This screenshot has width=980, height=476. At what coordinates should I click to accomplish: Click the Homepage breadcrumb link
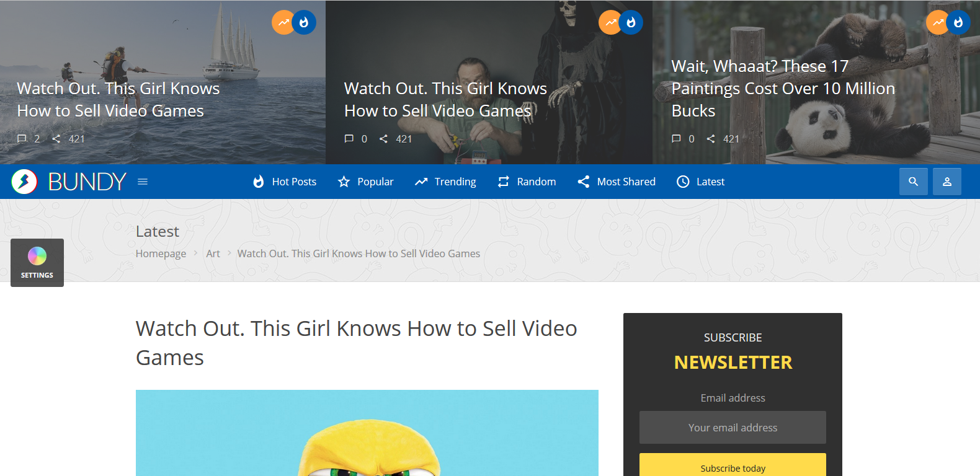(161, 253)
